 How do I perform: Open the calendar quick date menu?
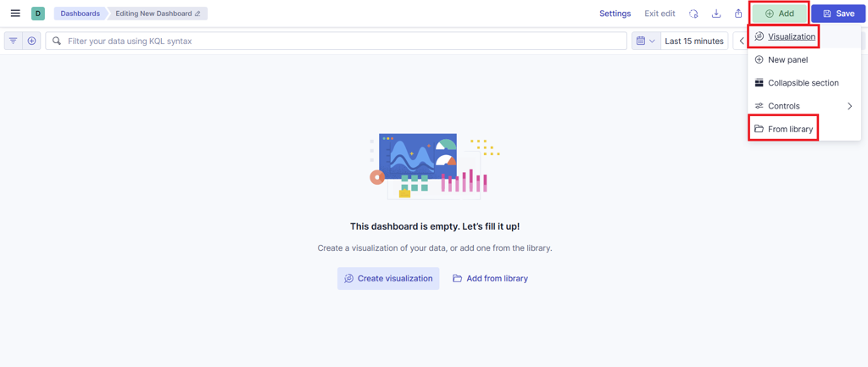tap(646, 41)
